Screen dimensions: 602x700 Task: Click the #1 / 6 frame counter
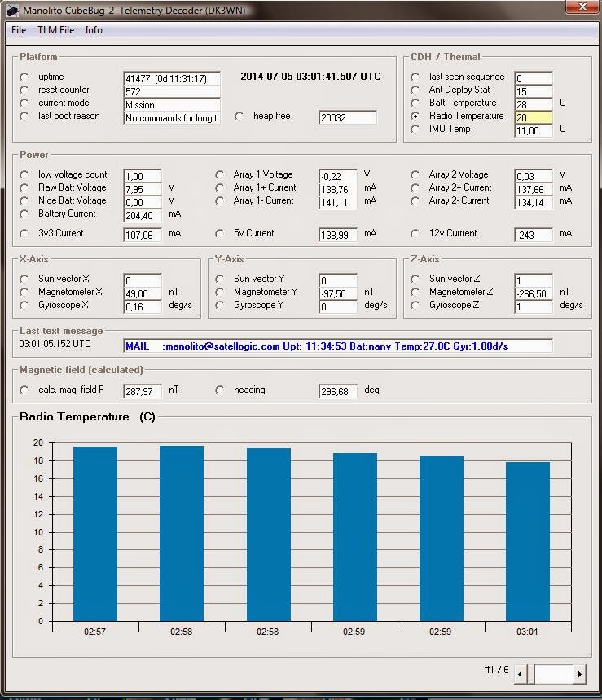coord(496,670)
